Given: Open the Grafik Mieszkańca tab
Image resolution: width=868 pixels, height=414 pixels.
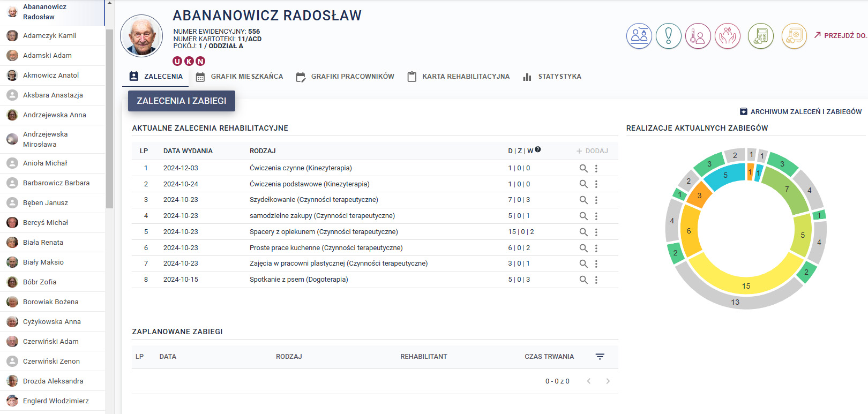Looking at the screenshot, I should 240,77.
